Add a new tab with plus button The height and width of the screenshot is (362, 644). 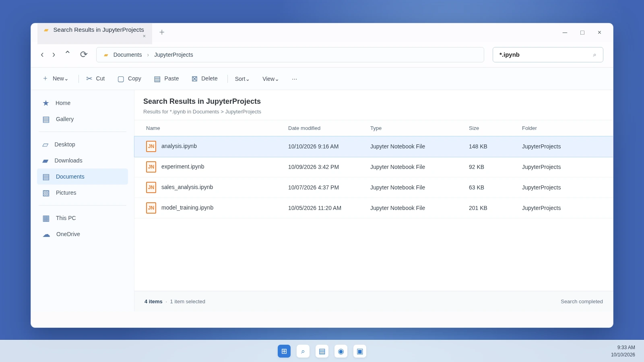pos(162,32)
